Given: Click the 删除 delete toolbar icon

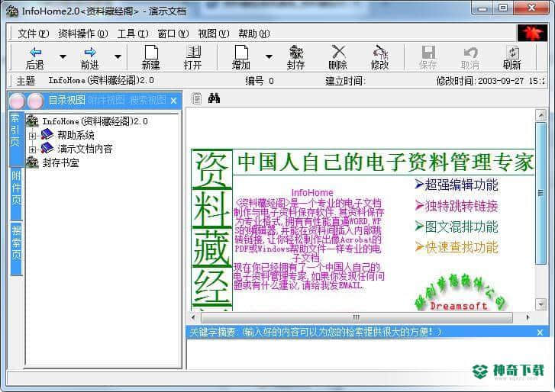Looking at the screenshot, I should tap(338, 52).
